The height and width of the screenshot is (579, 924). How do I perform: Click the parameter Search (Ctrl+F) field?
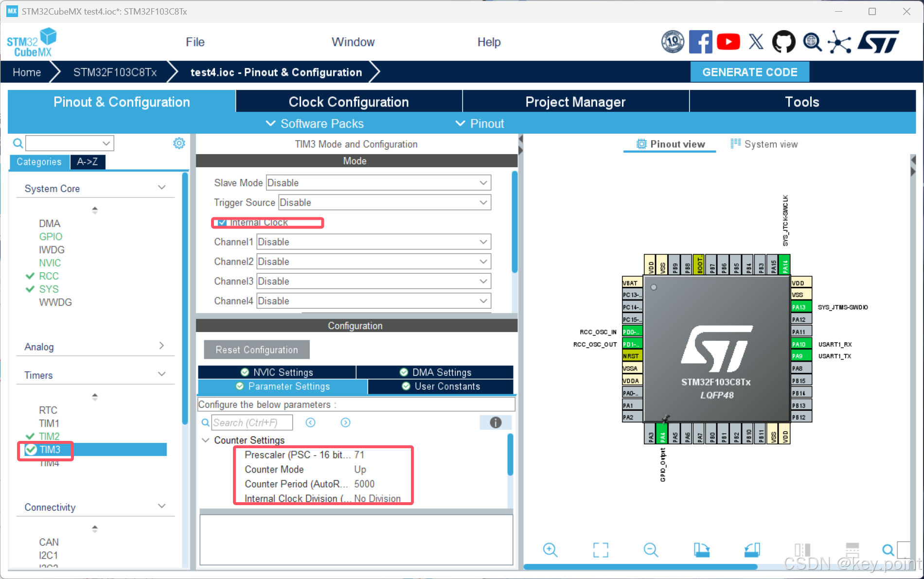click(252, 422)
